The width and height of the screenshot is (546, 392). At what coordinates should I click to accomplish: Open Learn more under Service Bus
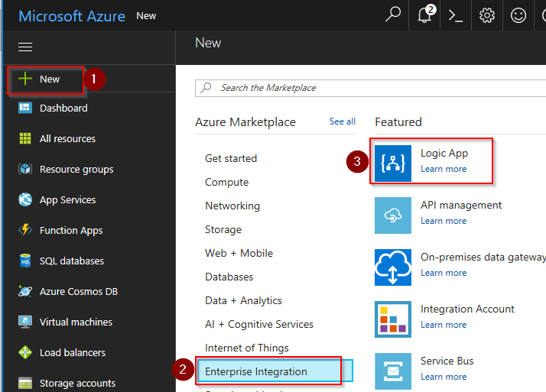[444, 377]
